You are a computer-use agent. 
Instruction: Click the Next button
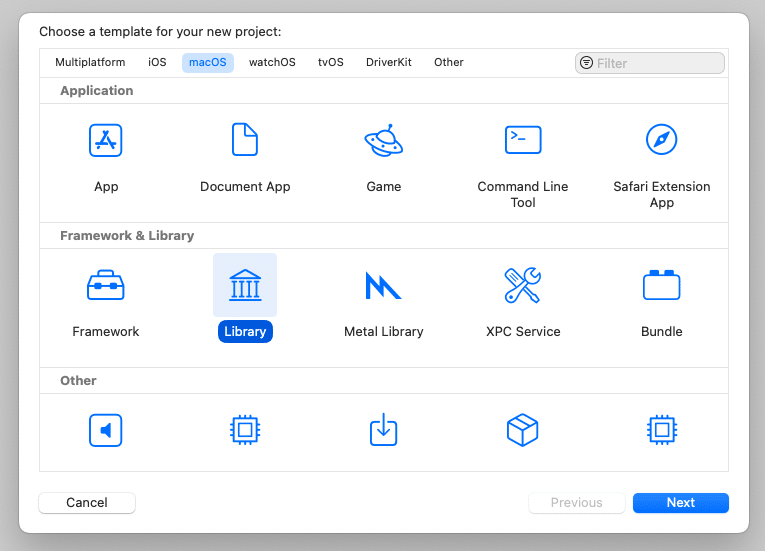681,503
